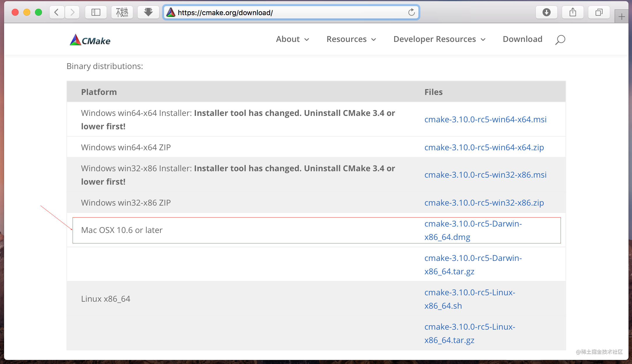Open a new tab with the plus
This screenshot has height=364, width=632.
[622, 16]
